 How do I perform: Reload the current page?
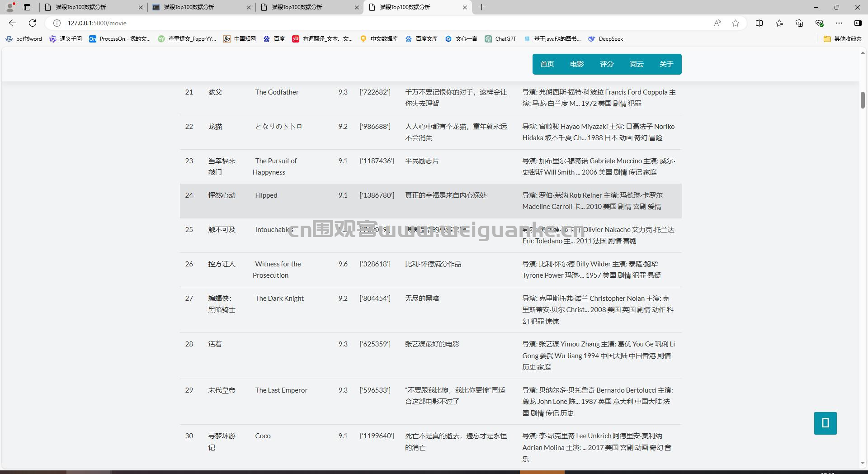(x=33, y=23)
